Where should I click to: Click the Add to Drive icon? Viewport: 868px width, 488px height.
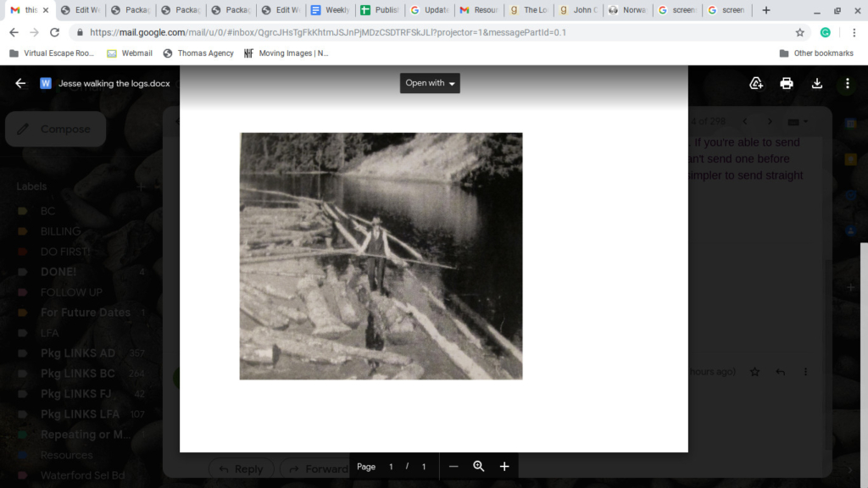pyautogui.click(x=756, y=83)
